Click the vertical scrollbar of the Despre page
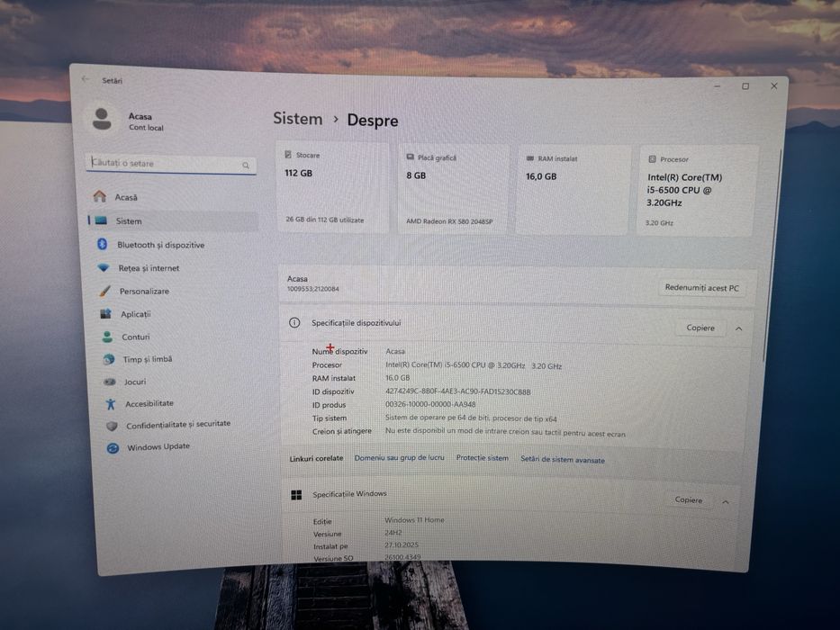This screenshot has height=630, width=840. (773, 257)
